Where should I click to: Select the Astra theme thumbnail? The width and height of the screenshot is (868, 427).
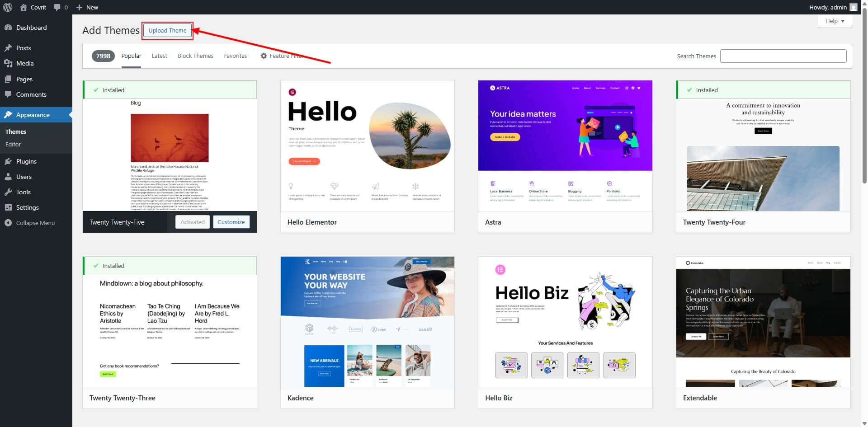coord(565,145)
